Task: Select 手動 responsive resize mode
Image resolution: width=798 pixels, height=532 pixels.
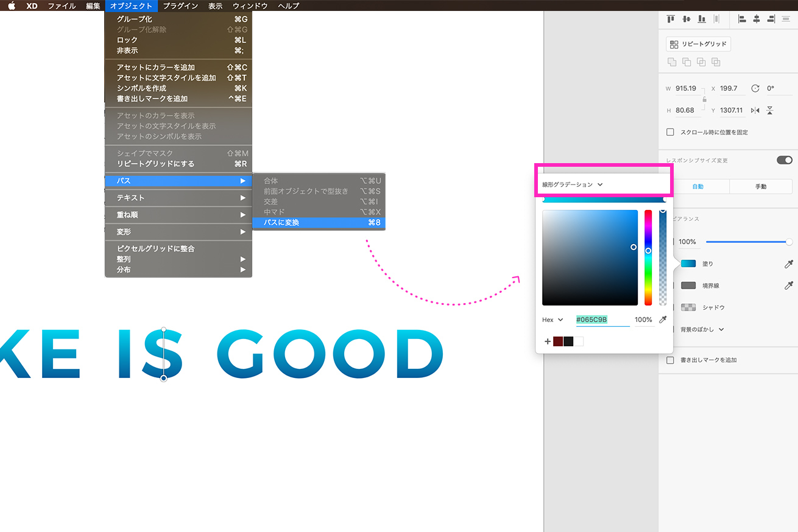Action: (x=761, y=186)
